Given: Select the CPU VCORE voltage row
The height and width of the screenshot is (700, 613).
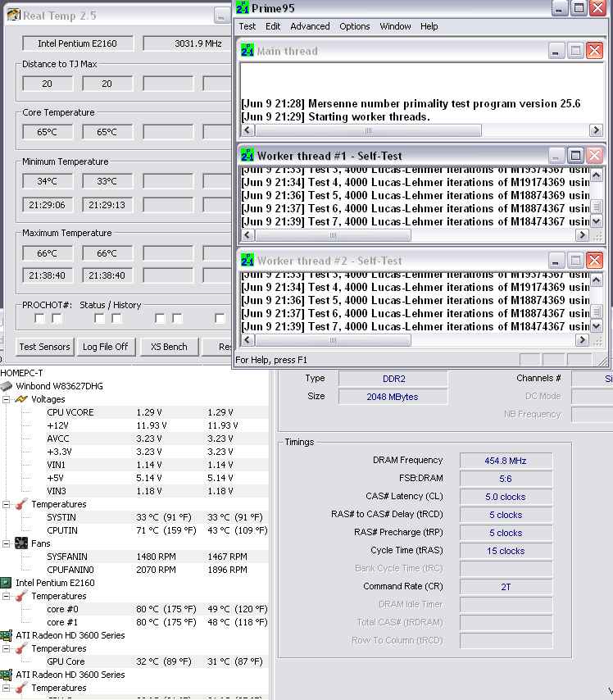Looking at the screenshot, I should point(134,412).
